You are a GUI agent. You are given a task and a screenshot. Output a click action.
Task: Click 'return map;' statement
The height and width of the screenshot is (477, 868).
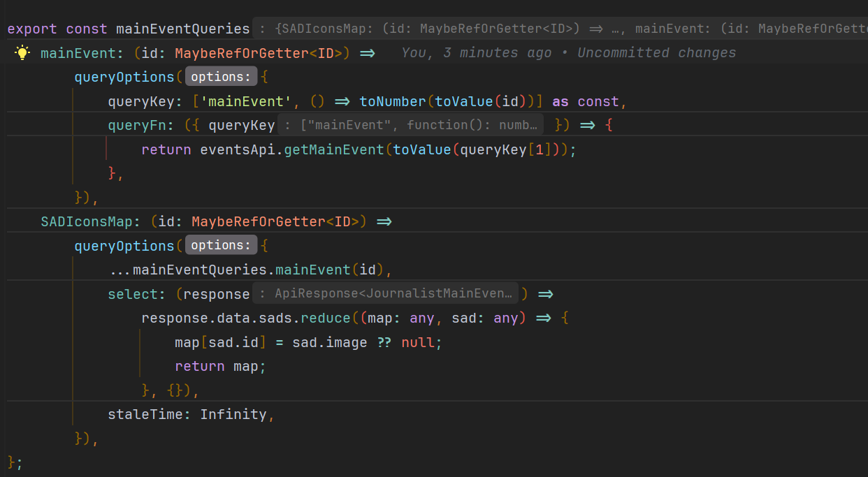221,366
